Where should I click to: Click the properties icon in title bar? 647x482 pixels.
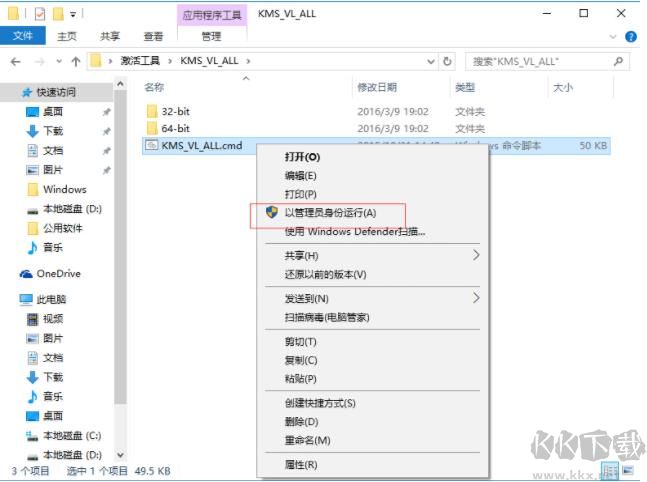point(40,14)
